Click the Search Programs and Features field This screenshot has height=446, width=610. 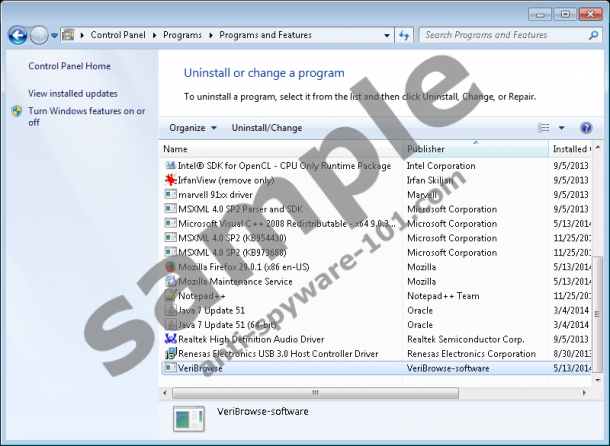coord(498,35)
